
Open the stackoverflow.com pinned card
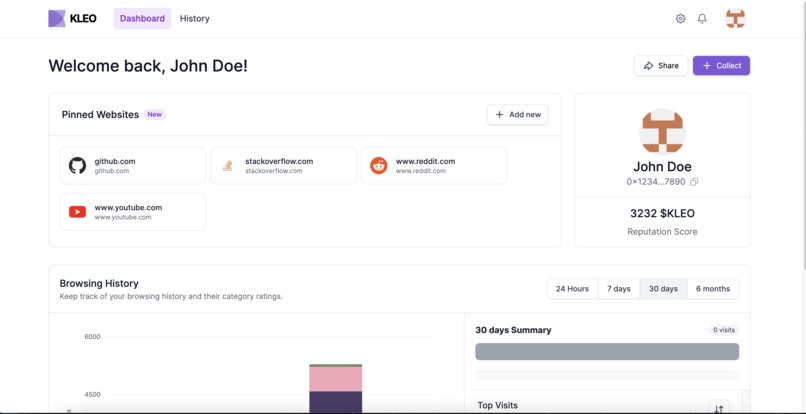pos(283,166)
